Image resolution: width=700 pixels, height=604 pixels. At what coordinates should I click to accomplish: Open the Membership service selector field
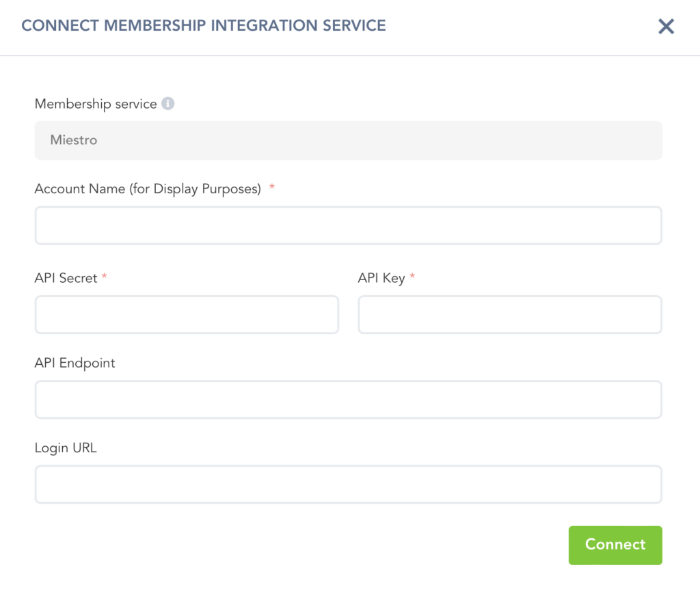348,141
